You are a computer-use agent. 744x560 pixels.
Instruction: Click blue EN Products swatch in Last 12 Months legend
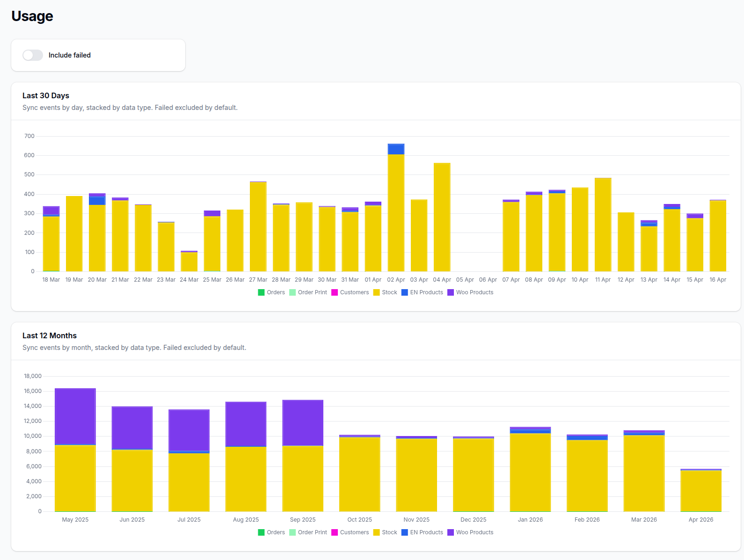coord(405,532)
